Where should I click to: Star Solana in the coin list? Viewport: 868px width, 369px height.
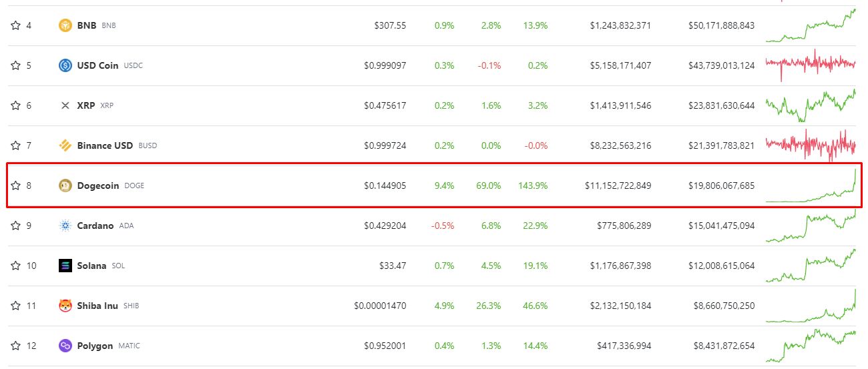tap(15, 266)
